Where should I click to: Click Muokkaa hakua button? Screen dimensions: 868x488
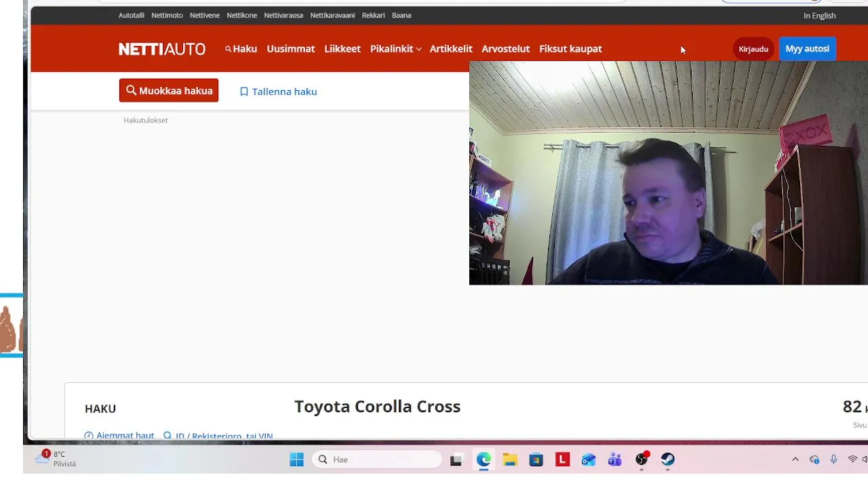pyautogui.click(x=169, y=91)
